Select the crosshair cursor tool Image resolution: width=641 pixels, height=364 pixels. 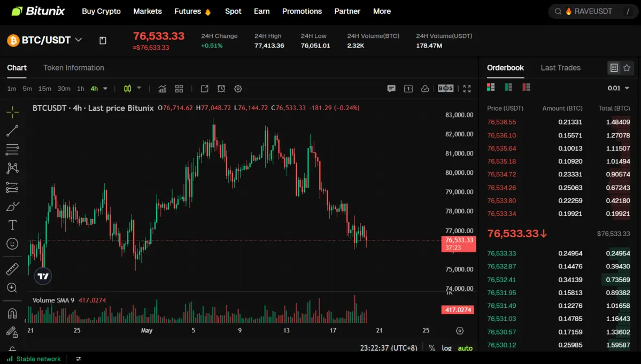[12, 112]
